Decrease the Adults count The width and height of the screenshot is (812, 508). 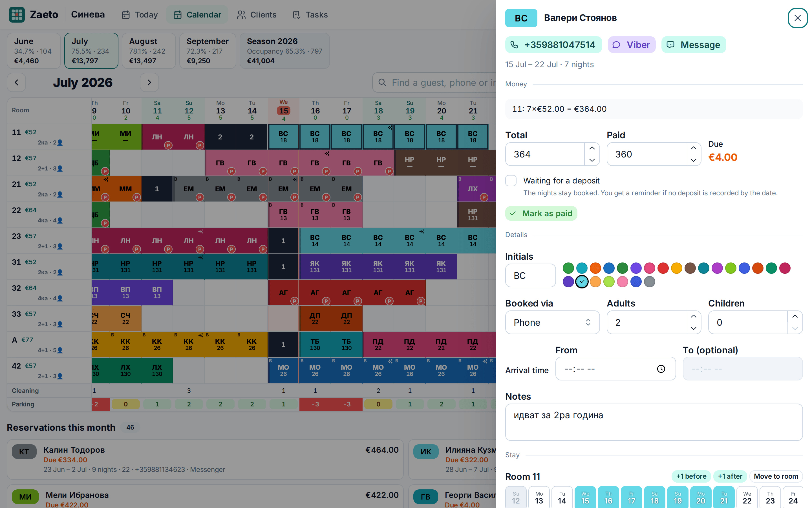pyautogui.click(x=693, y=328)
